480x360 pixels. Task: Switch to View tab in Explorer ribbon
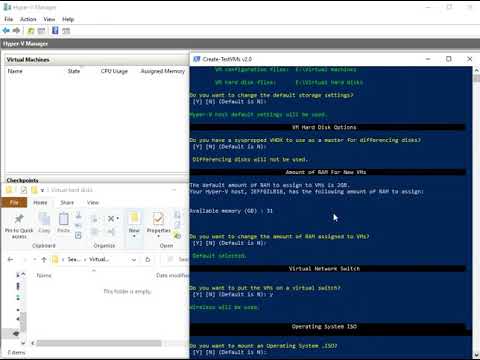[x=93, y=202]
